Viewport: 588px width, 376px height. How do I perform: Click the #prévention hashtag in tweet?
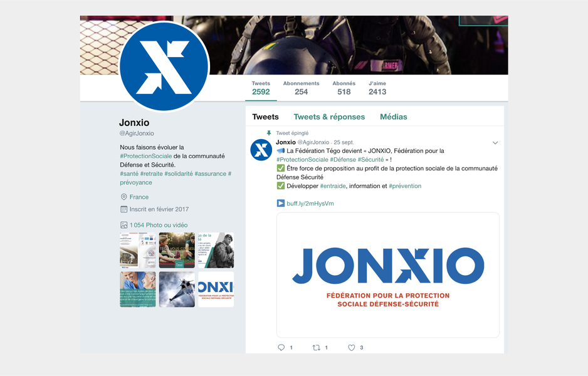tap(405, 186)
